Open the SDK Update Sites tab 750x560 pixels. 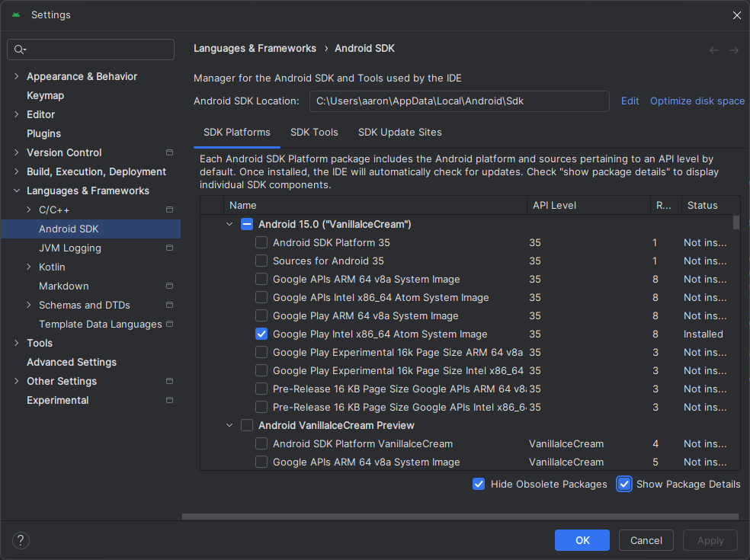click(399, 133)
